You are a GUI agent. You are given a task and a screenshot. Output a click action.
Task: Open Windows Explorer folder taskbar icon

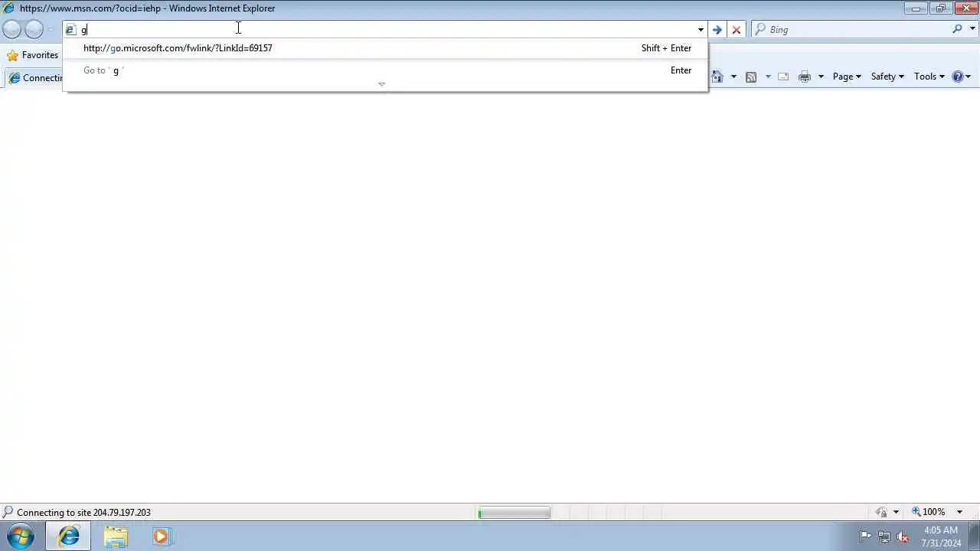(x=116, y=536)
